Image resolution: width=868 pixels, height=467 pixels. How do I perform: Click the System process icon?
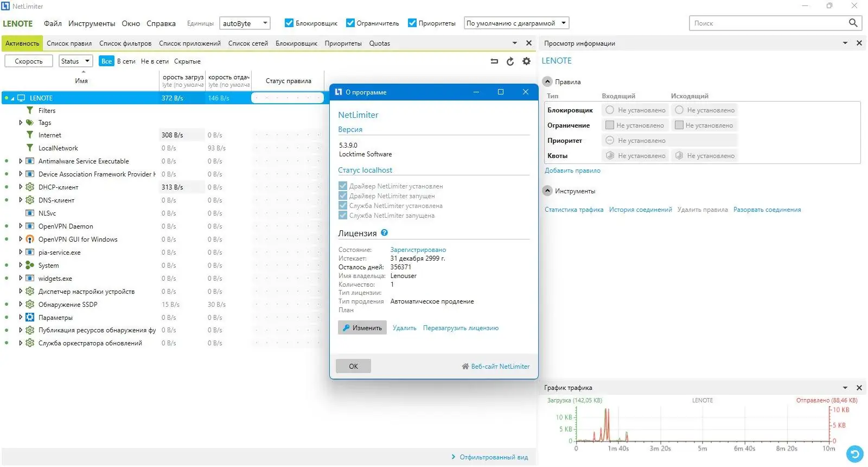coord(30,265)
